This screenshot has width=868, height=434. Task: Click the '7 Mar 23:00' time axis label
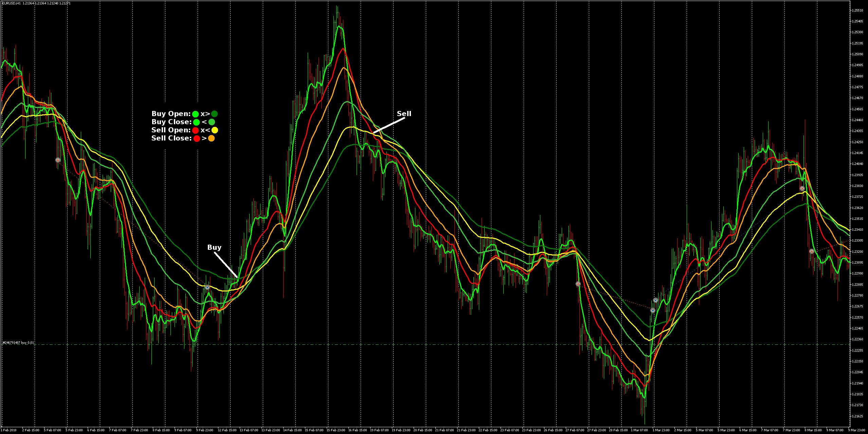[x=791, y=430]
